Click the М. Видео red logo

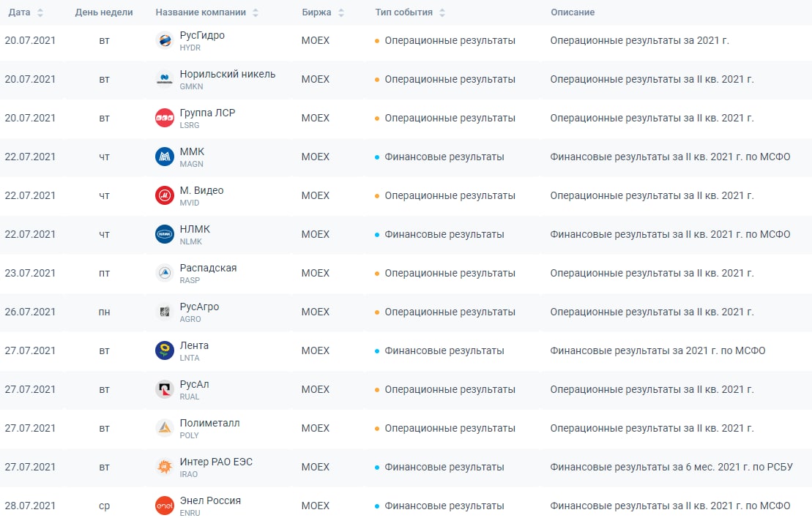click(x=165, y=195)
